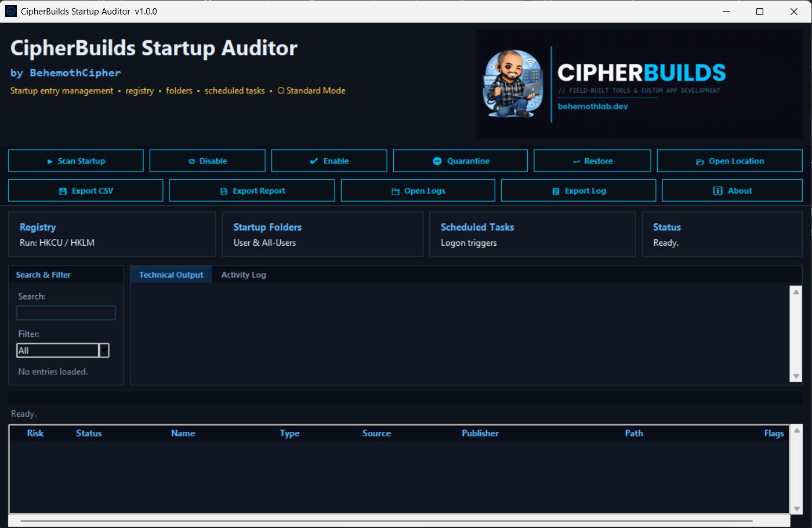Click the CipherBuilds mascot logo image
The height and width of the screenshot is (528, 812).
pos(513,83)
